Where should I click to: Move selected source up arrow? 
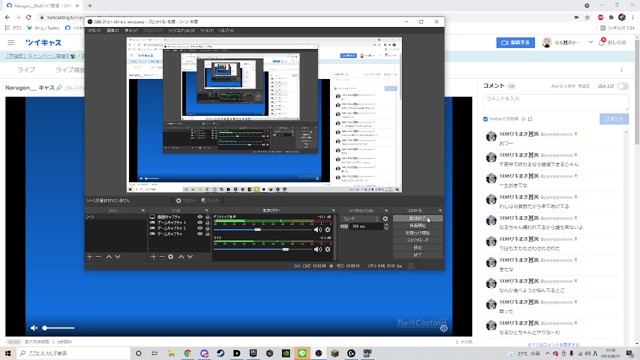click(181, 257)
